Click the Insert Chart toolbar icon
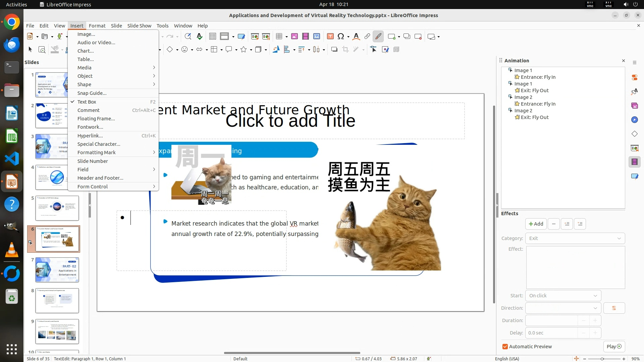This screenshot has height=362, width=644. (316, 37)
